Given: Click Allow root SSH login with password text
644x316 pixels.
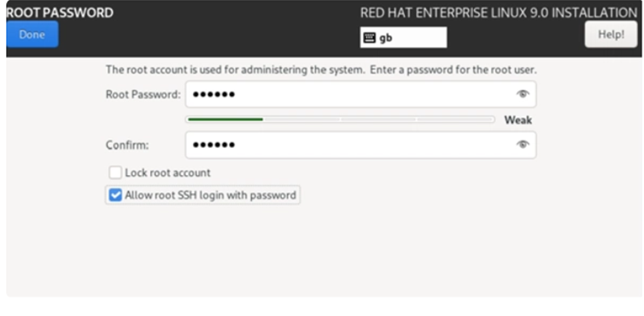Looking at the screenshot, I should coord(210,195).
